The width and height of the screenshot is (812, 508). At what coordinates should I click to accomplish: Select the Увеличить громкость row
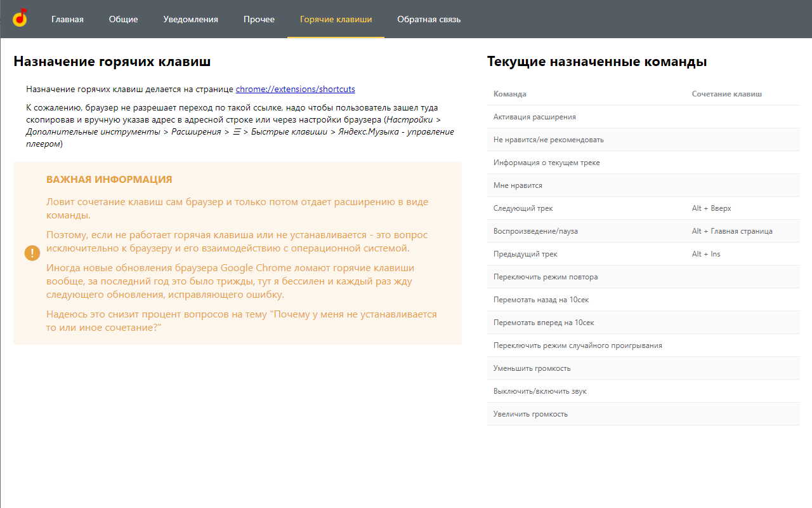click(643, 413)
